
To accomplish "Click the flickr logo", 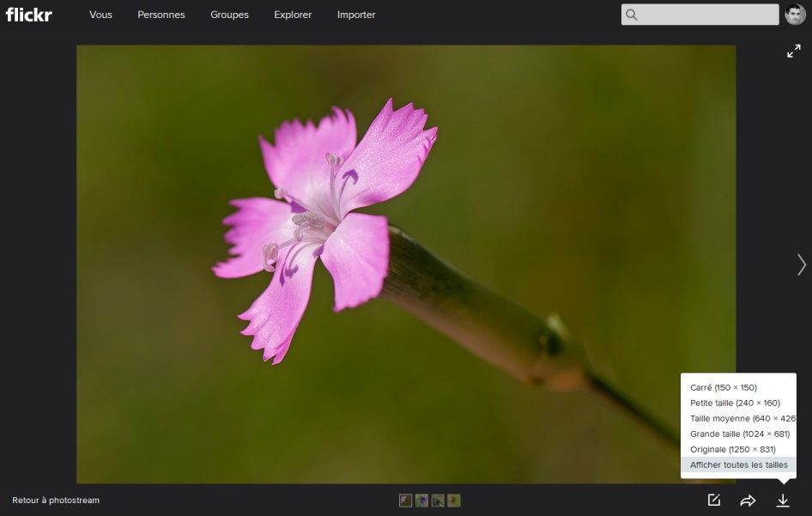I will point(29,15).
